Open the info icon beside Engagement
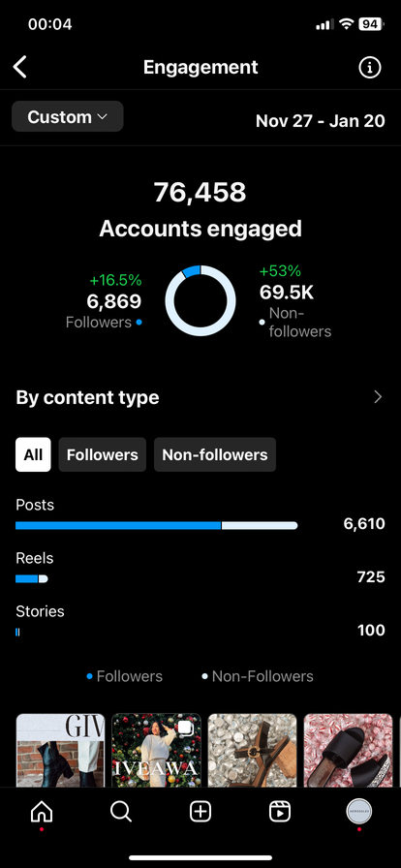Screen dimensions: 401x868 (370, 68)
